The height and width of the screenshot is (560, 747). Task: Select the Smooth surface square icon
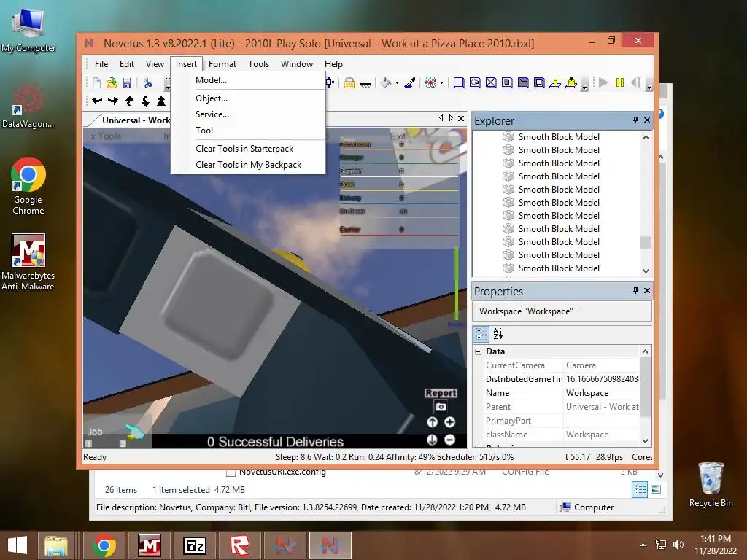[459, 83]
